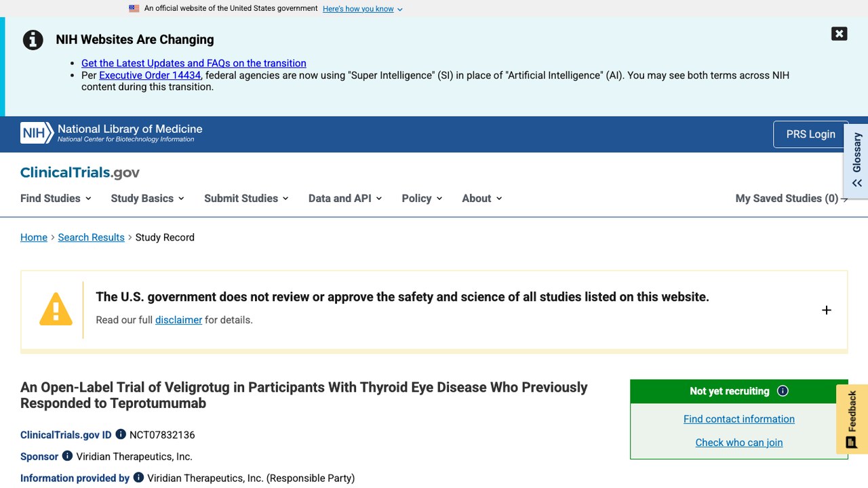
Task: Click the info icon next to Sponsor
Action: 67,456
